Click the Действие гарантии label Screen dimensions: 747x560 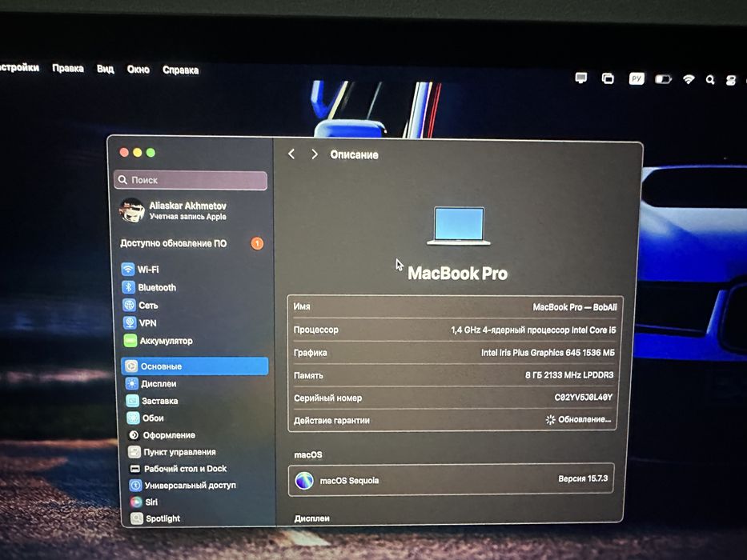331,421
